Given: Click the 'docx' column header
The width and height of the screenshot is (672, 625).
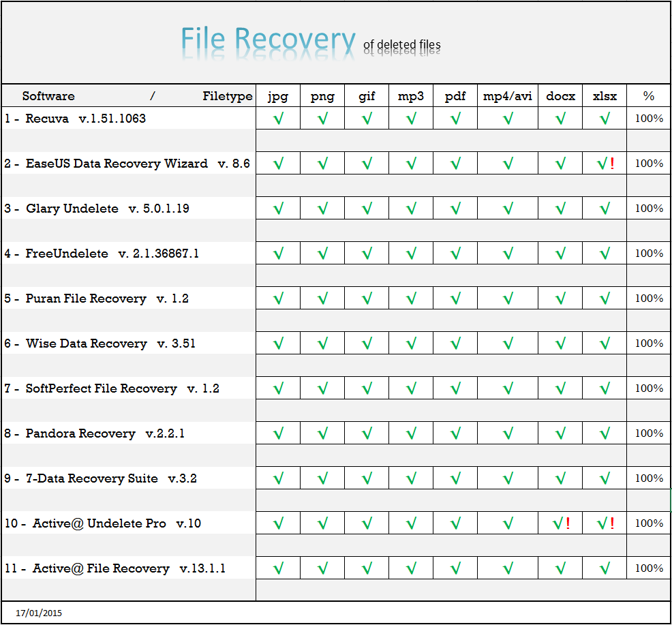Looking at the screenshot, I should coord(561,96).
